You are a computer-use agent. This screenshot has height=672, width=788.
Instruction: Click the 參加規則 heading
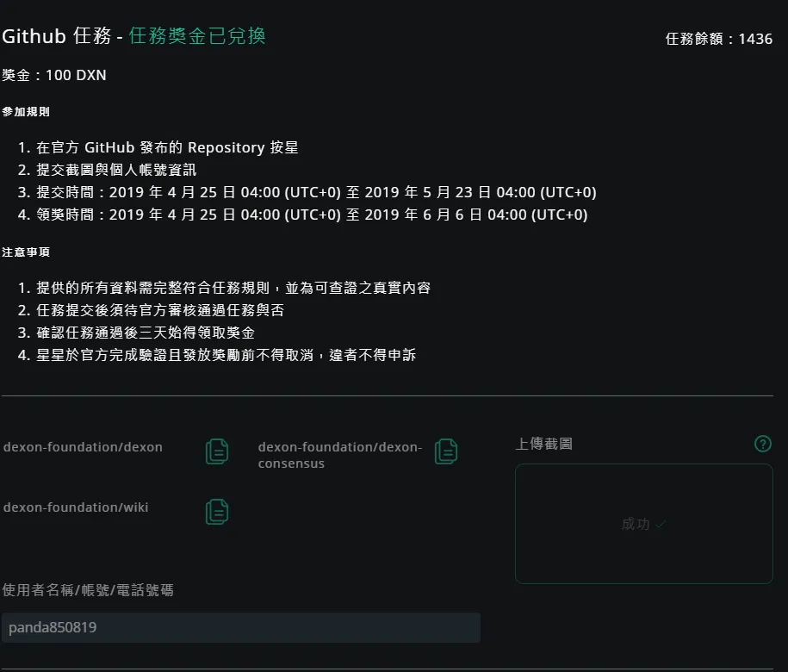tap(26, 112)
